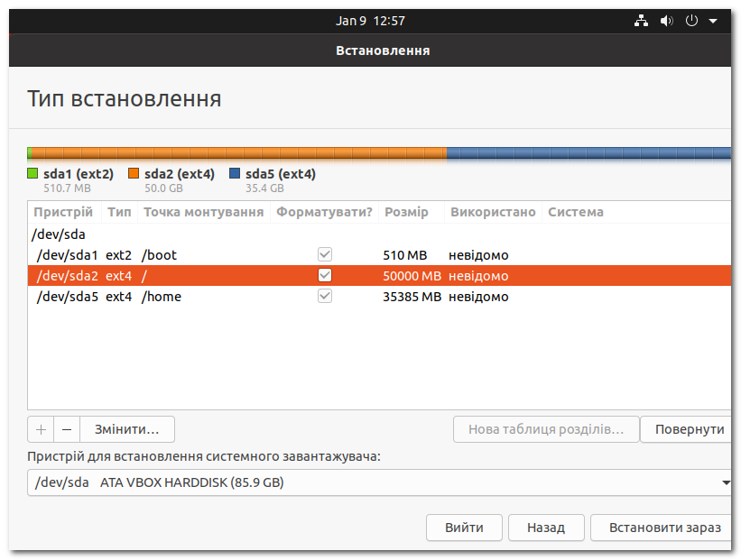This screenshot has height=560, width=741.
Task: Open the network status icon
Action: pyautogui.click(x=642, y=19)
